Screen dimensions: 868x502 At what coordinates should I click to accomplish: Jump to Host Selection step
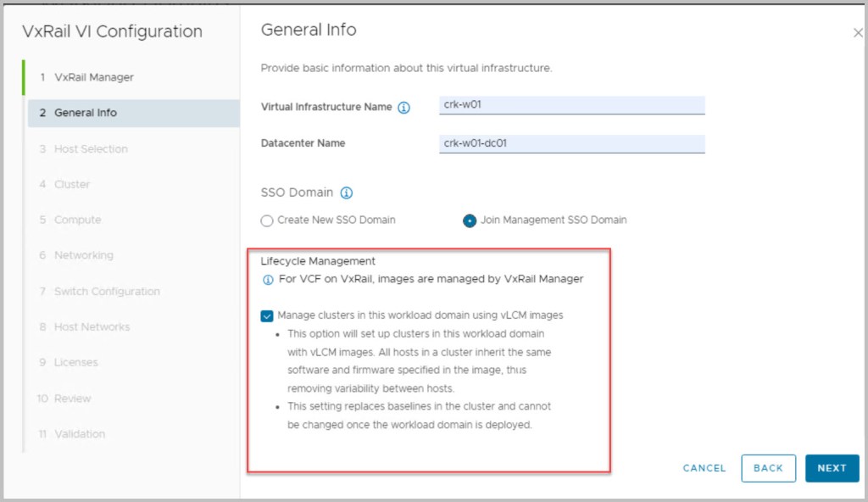tap(90, 149)
